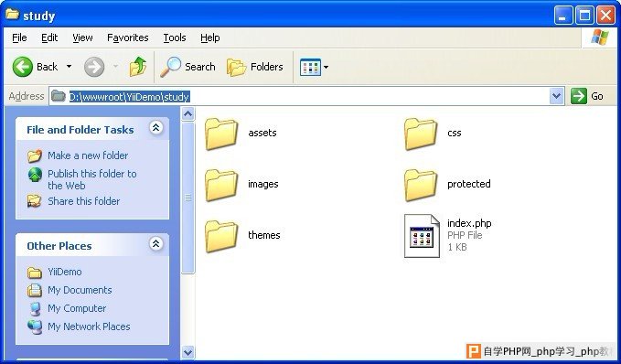The width and height of the screenshot is (621, 364).
Task: Click the css folder name
Action: [x=455, y=133]
